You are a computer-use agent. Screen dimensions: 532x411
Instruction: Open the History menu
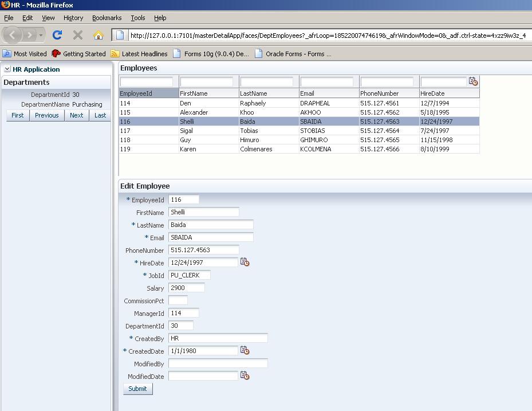pyautogui.click(x=73, y=18)
